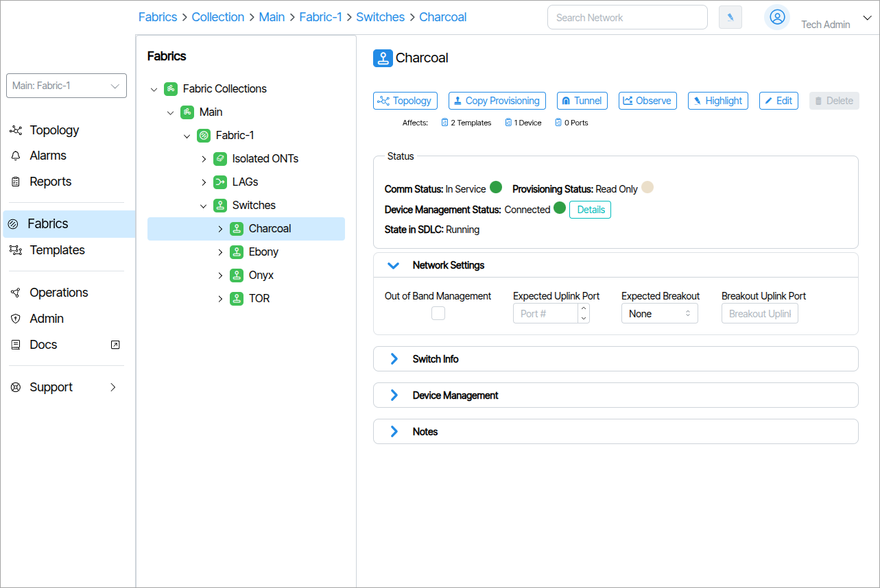Image resolution: width=880 pixels, height=588 pixels.
Task: Click the Alarms bell icon
Action: (x=16, y=156)
